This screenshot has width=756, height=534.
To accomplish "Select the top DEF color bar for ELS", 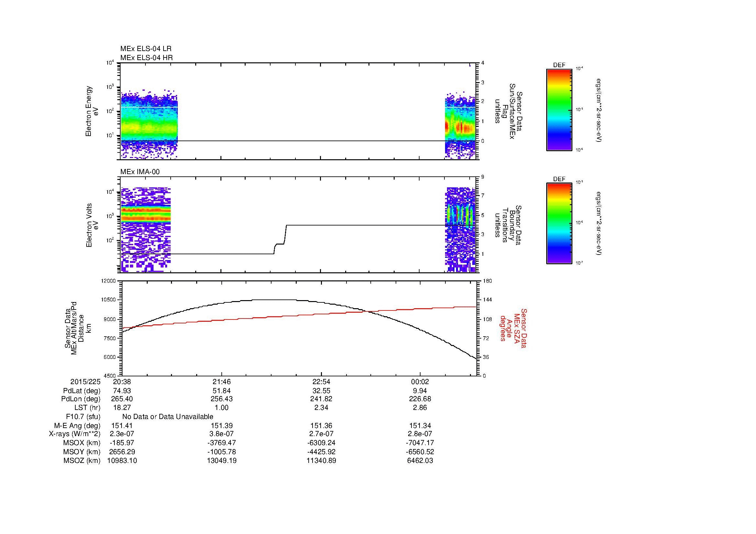I will click(x=559, y=110).
